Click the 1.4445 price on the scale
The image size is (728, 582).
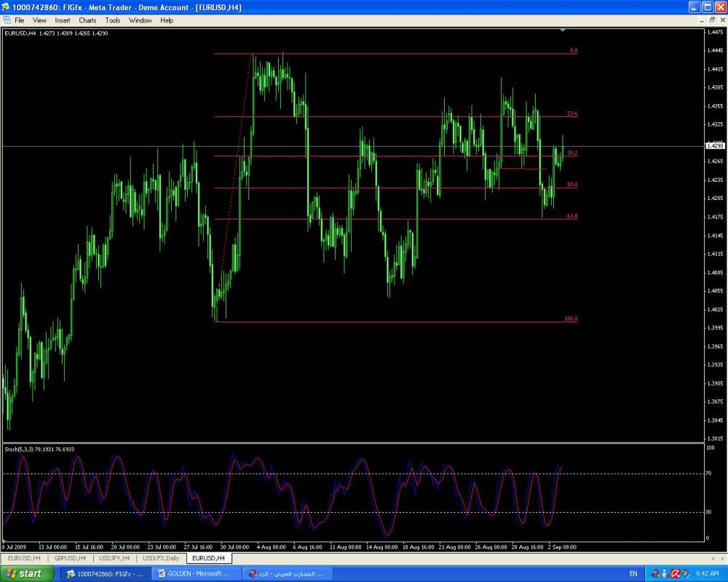click(715, 51)
